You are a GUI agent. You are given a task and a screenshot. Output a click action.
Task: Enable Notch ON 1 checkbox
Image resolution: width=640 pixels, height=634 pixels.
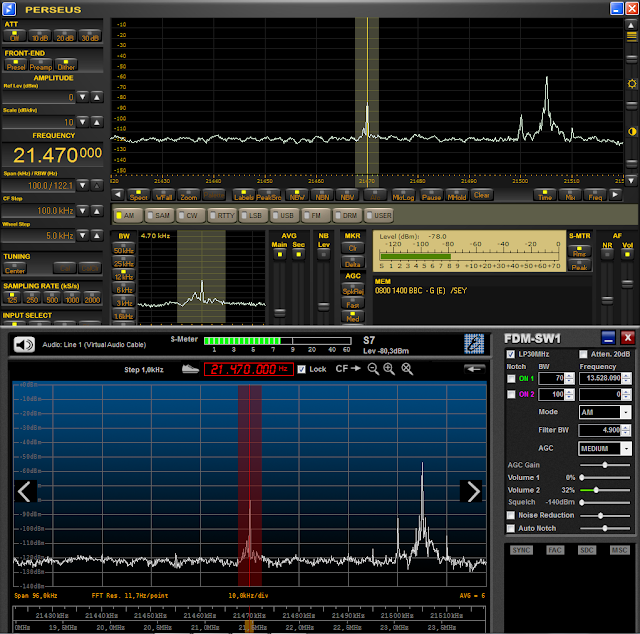pos(511,378)
